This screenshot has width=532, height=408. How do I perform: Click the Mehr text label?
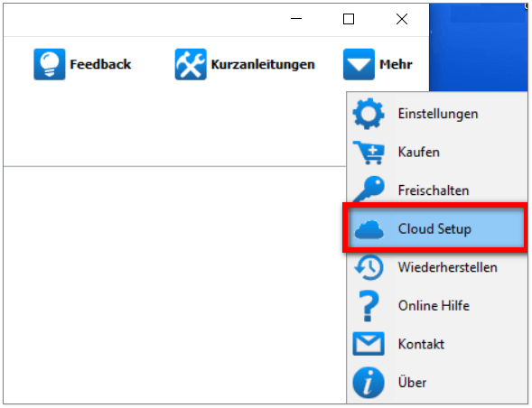coord(396,64)
